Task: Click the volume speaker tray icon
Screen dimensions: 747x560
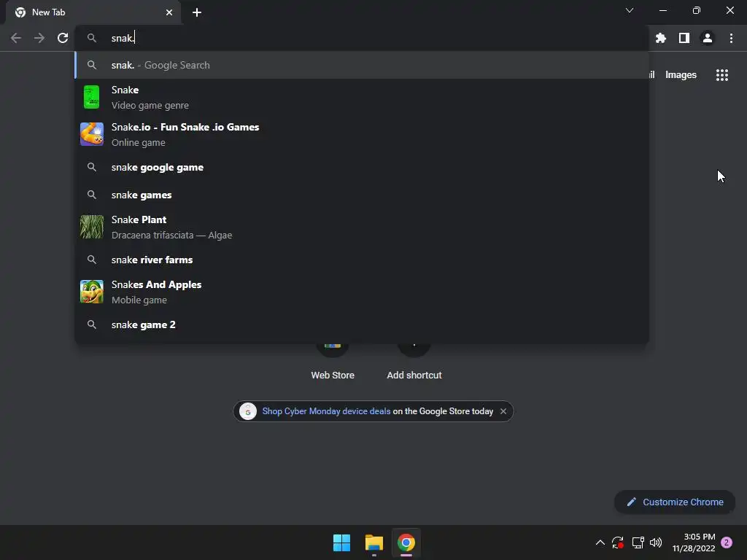Action: pyautogui.click(x=656, y=542)
